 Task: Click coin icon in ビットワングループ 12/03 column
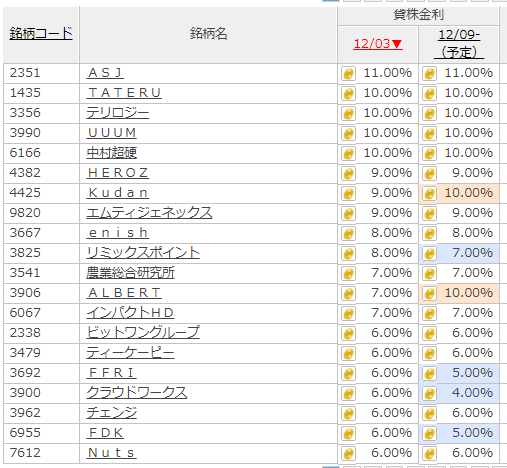348,334
